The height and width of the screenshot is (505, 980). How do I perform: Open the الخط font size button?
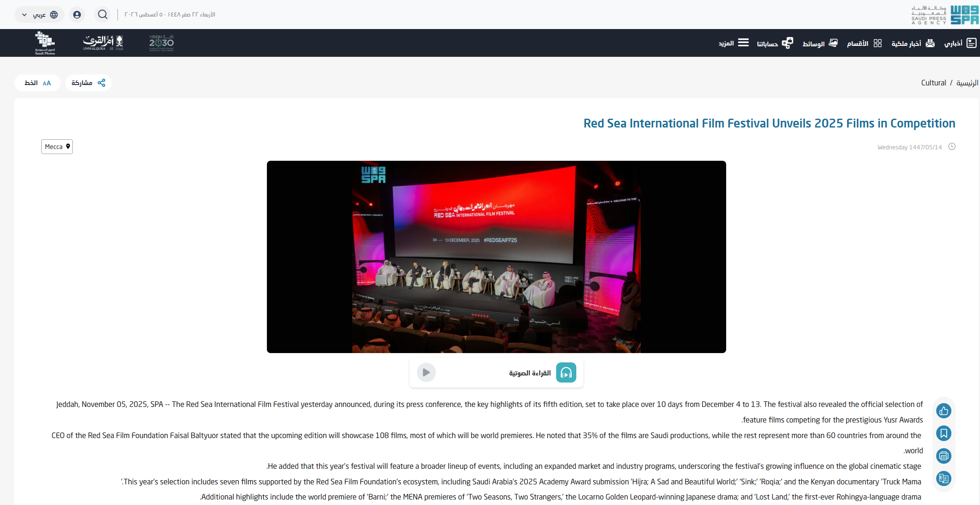click(x=37, y=83)
